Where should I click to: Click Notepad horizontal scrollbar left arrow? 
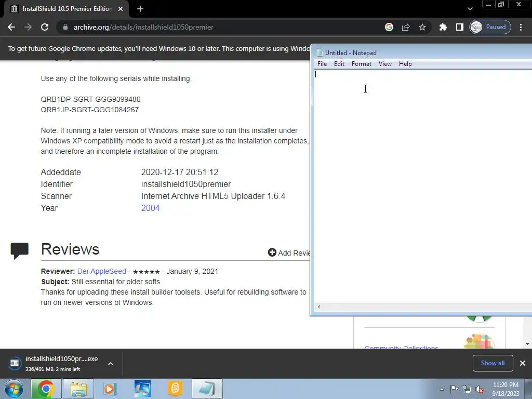click(x=319, y=307)
